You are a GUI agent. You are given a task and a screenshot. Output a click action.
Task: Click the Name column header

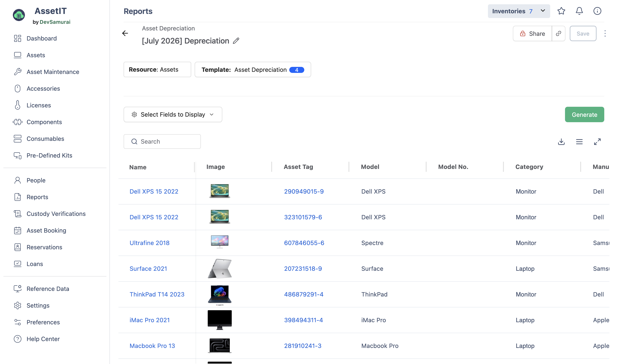coord(138,167)
